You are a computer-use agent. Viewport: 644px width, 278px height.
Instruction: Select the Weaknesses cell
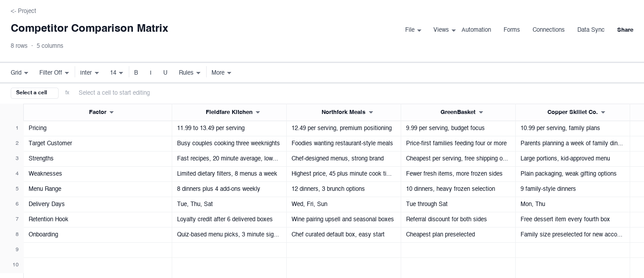[x=97, y=174]
